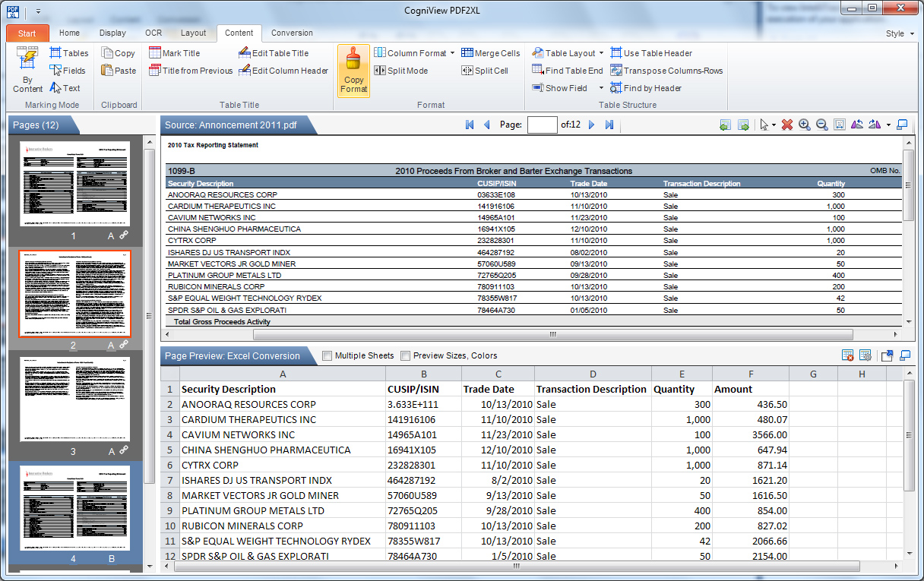This screenshot has width=924, height=581.
Task: Click Find by Header
Action: tap(646, 88)
